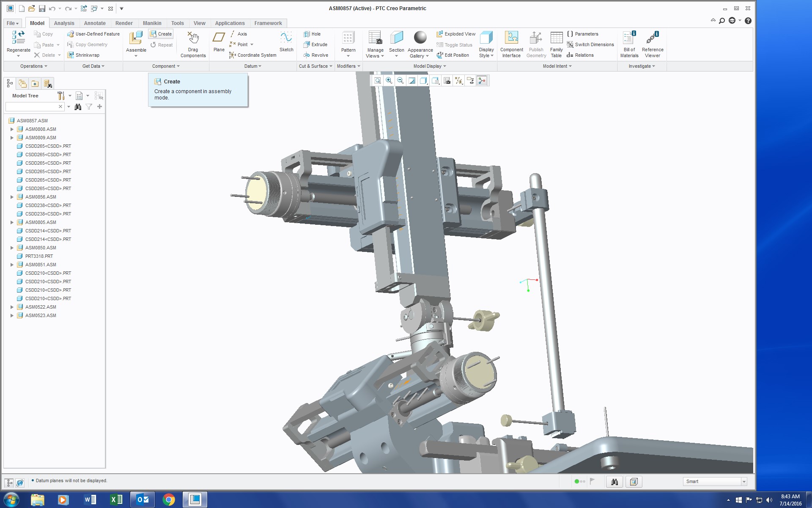Toggle the Exploded View
The width and height of the screenshot is (812, 508).
[456, 34]
